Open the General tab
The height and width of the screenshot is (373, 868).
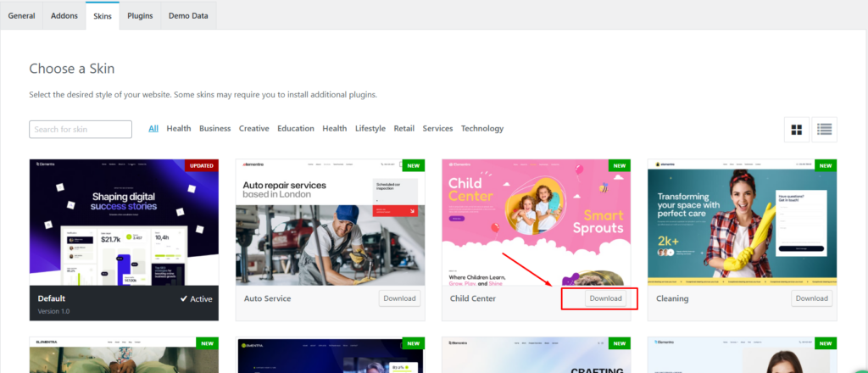pyautogui.click(x=21, y=15)
